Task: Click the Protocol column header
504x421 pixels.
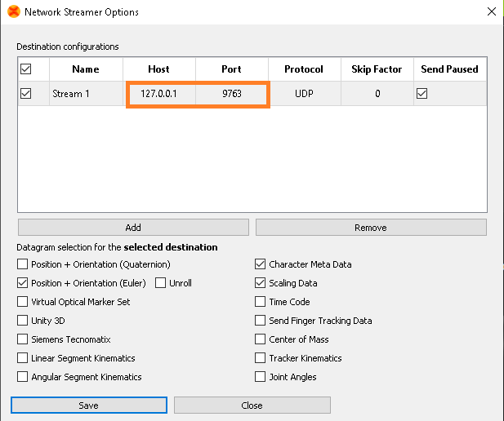Action: pyautogui.click(x=305, y=69)
